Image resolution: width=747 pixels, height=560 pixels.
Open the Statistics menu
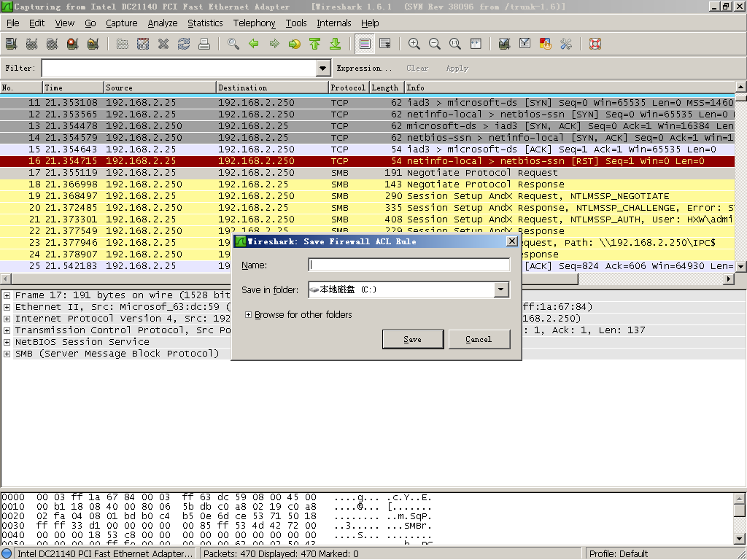(205, 23)
